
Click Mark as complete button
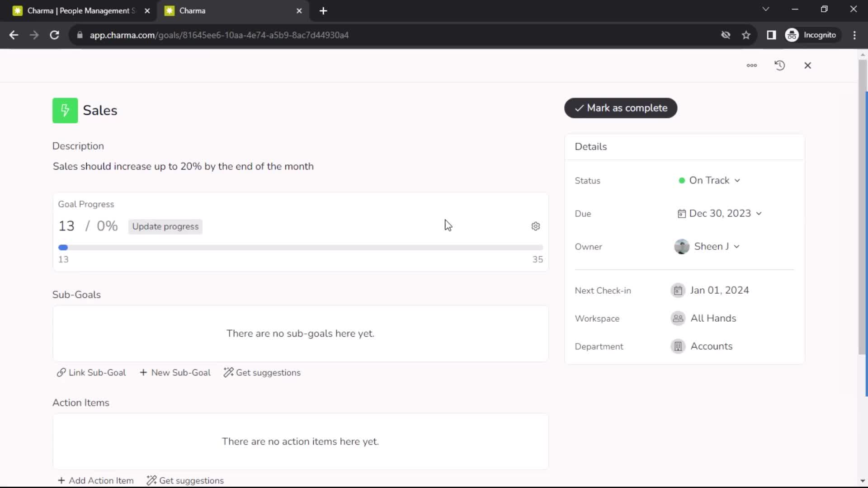tap(621, 108)
